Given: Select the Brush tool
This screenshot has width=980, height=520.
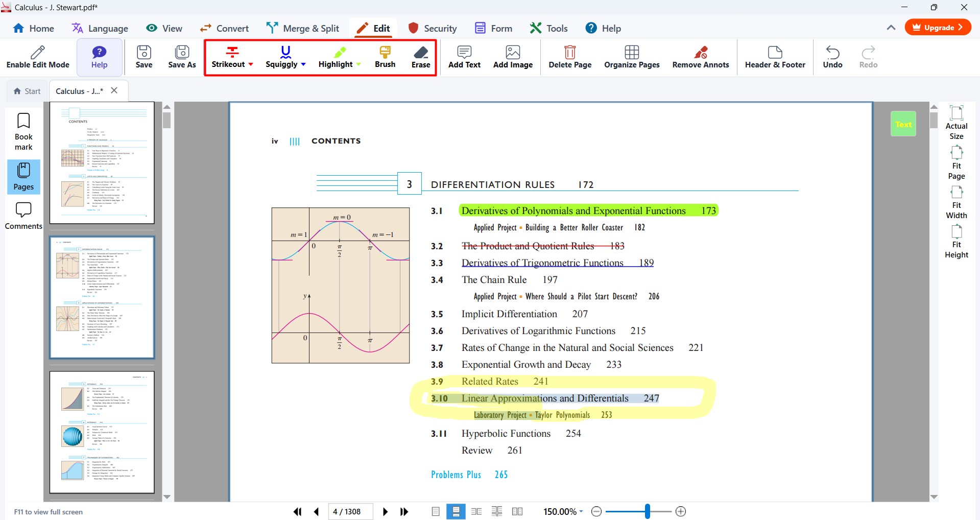Looking at the screenshot, I should coord(385,57).
